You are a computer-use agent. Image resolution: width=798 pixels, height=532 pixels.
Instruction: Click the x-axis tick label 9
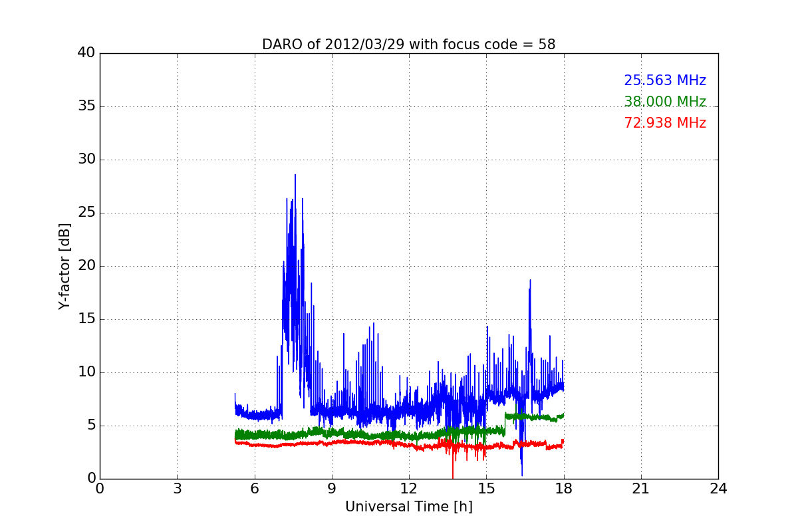332,489
